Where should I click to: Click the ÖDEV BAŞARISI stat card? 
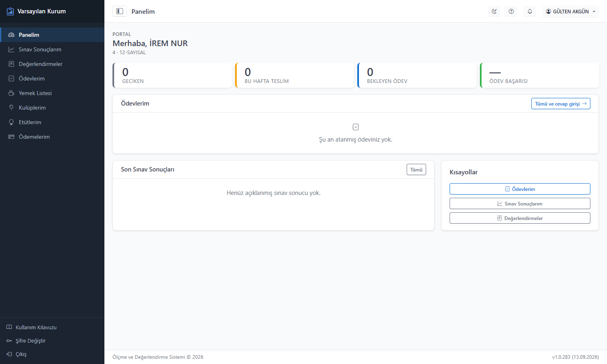[539, 75]
